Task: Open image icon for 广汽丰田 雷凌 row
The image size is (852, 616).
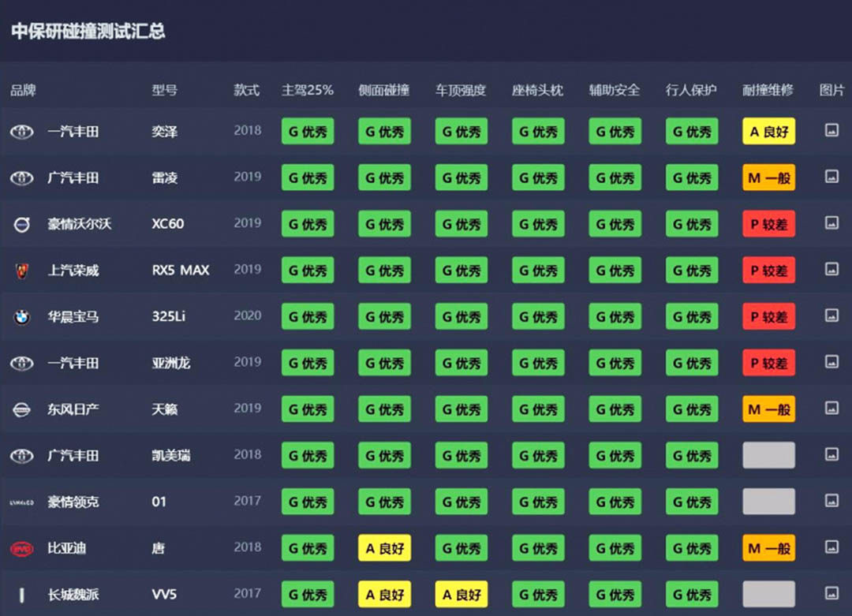Action: click(831, 177)
